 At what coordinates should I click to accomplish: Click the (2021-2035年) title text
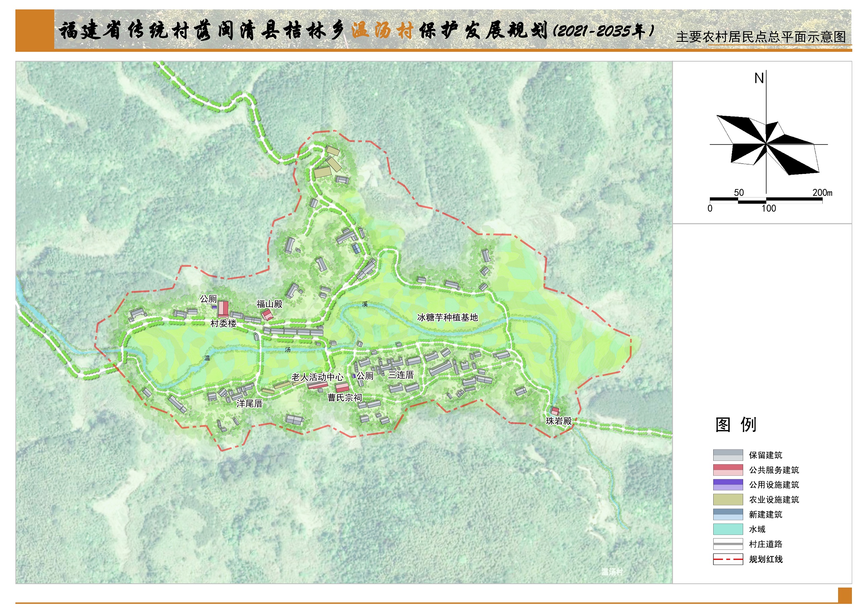[x=604, y=31]
